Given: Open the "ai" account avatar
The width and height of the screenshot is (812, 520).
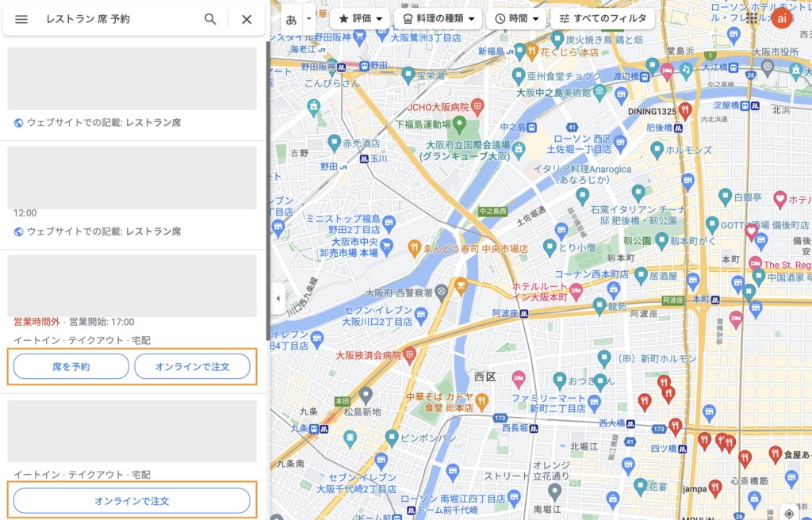Looking at the screenshot, I should coord(782,17).
